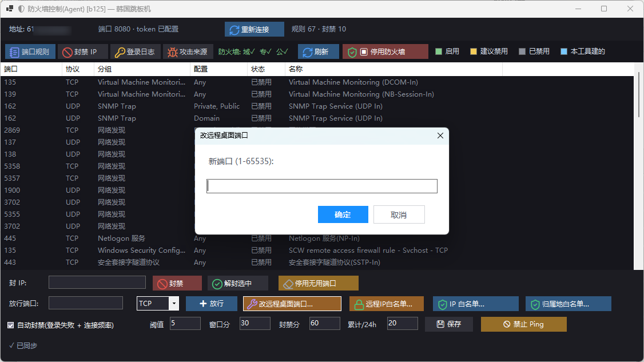This screenshot has width=644, height=362.
Task: Click the 停用无用端口 eraser button
Action: click(319, 283)
